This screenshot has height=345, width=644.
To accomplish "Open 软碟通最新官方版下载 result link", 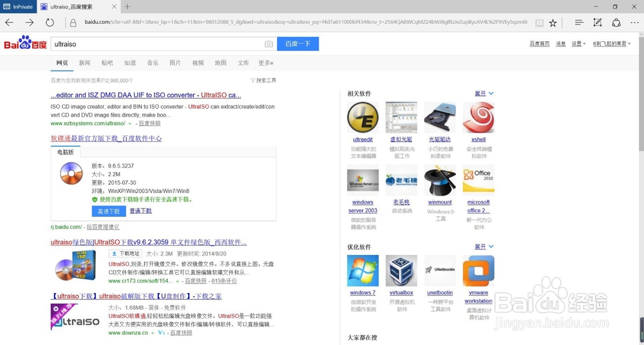I will [x=106, y=138].
